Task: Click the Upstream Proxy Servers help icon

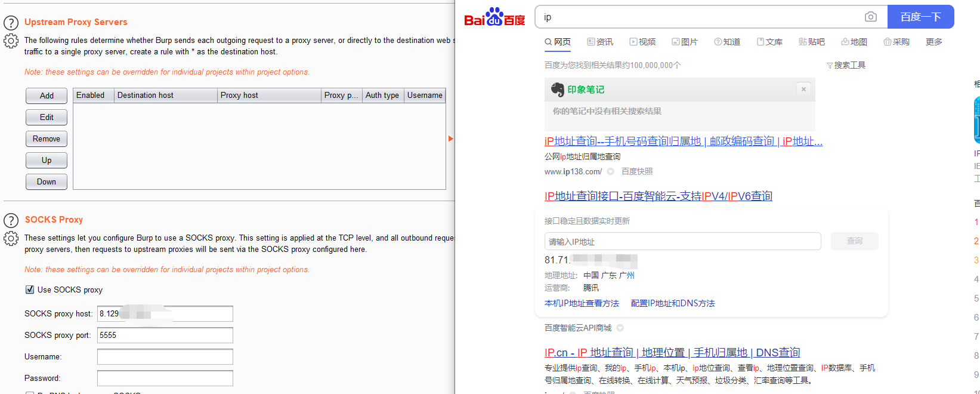Action: (11, 23)
